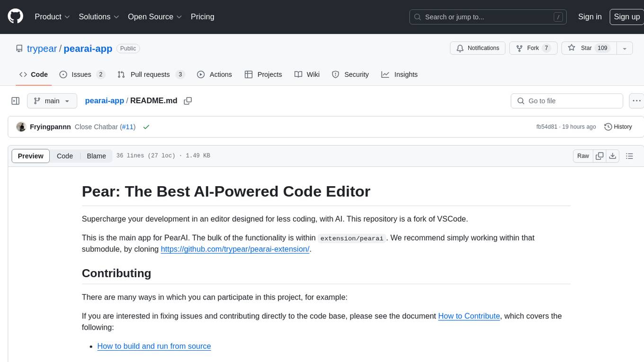Open the Close Chatbar commit message
Image resolution: width=644 pixels, height=362 pixels.
(96, 127)
